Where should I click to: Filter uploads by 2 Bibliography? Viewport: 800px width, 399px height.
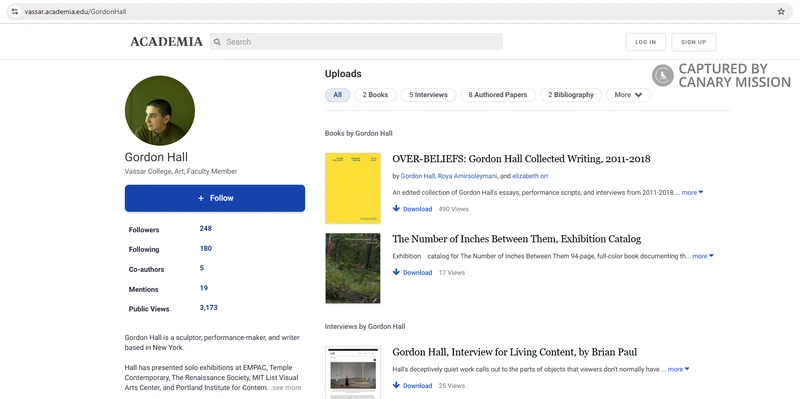point(570,95)
